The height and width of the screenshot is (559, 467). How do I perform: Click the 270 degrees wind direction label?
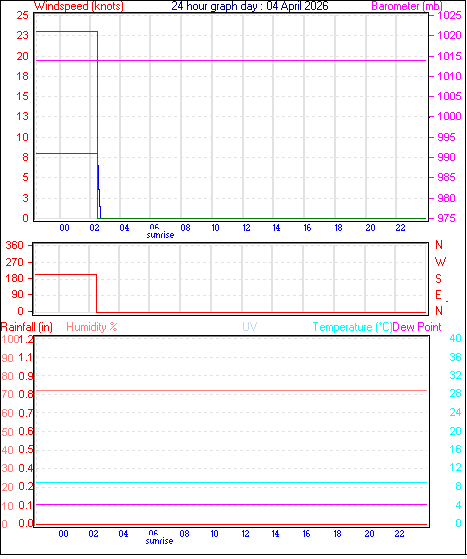(x=15, y=262)
